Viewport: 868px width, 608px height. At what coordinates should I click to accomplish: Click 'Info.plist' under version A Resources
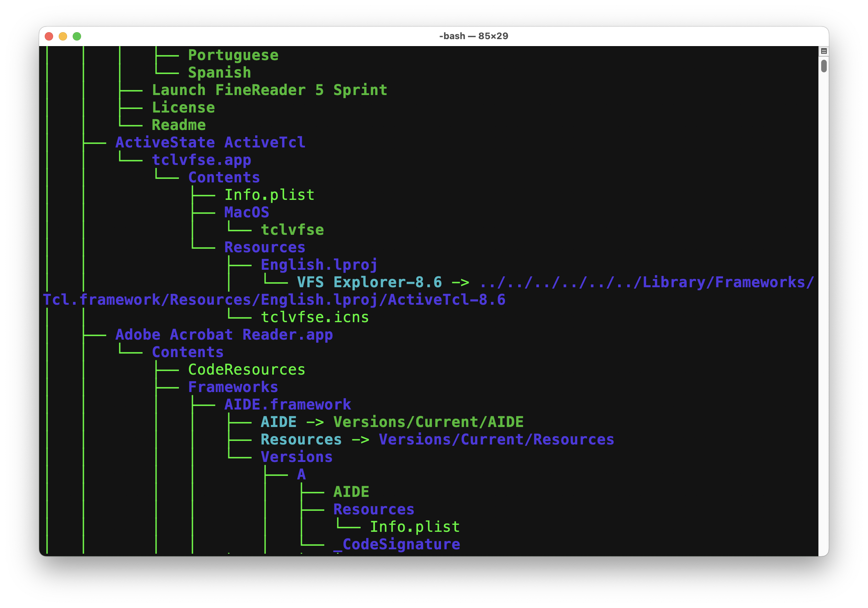(x=415, y=527)
